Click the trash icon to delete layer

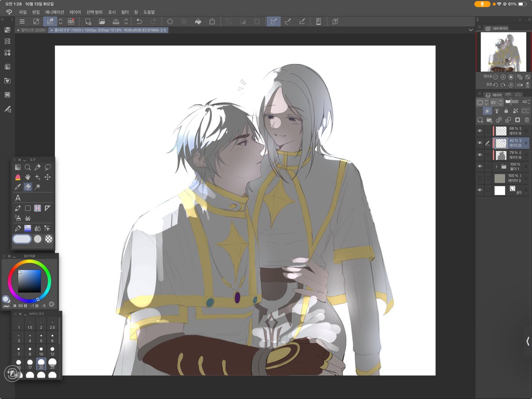coord(527,120)
